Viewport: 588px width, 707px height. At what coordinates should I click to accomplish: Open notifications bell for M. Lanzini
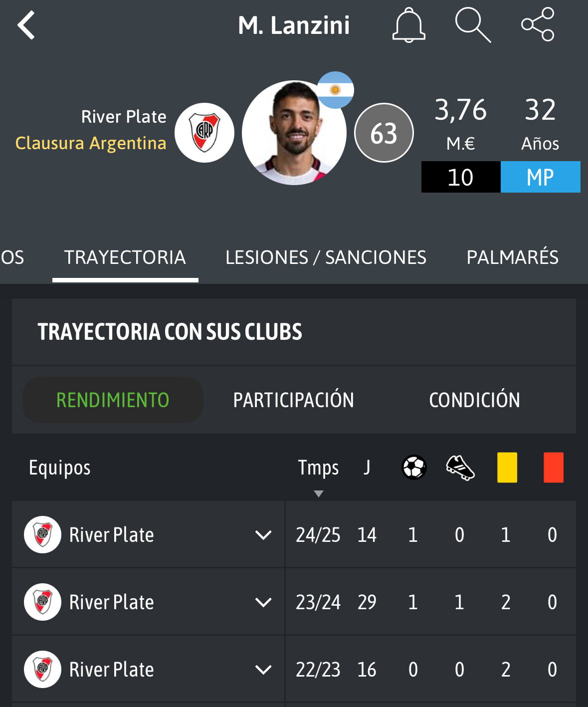tap(408, 25)
